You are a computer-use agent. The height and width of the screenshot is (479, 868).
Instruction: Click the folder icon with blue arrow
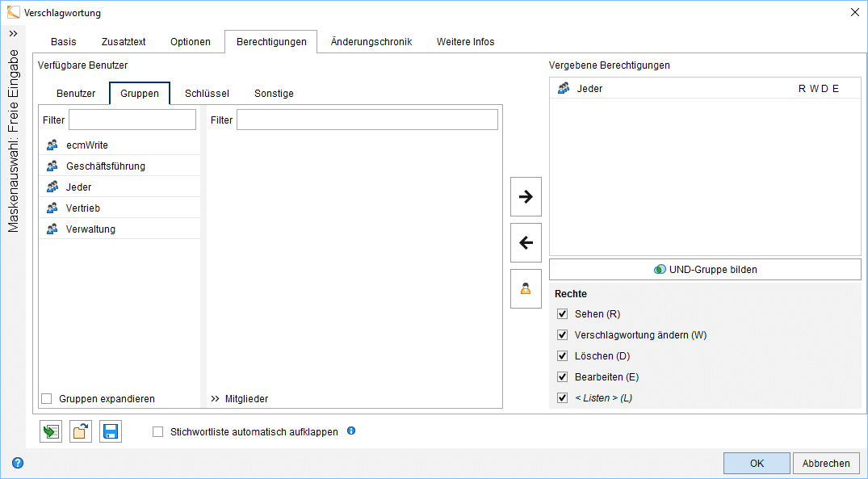coord(81,432)
